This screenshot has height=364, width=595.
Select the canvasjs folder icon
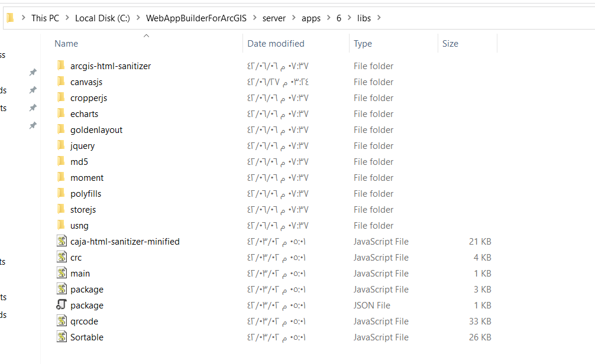61,82
